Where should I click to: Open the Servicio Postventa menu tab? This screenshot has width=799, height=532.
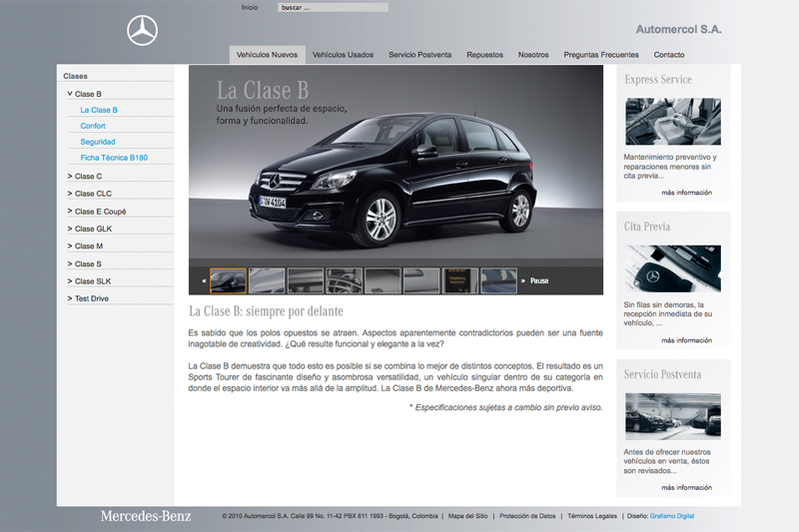[x=419, y=55]
